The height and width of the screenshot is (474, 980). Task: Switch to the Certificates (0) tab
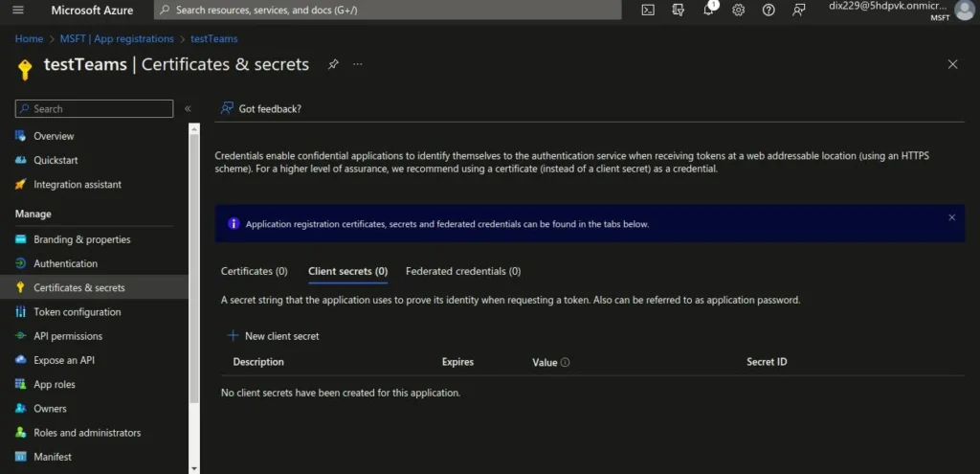(x=254, y=271)
